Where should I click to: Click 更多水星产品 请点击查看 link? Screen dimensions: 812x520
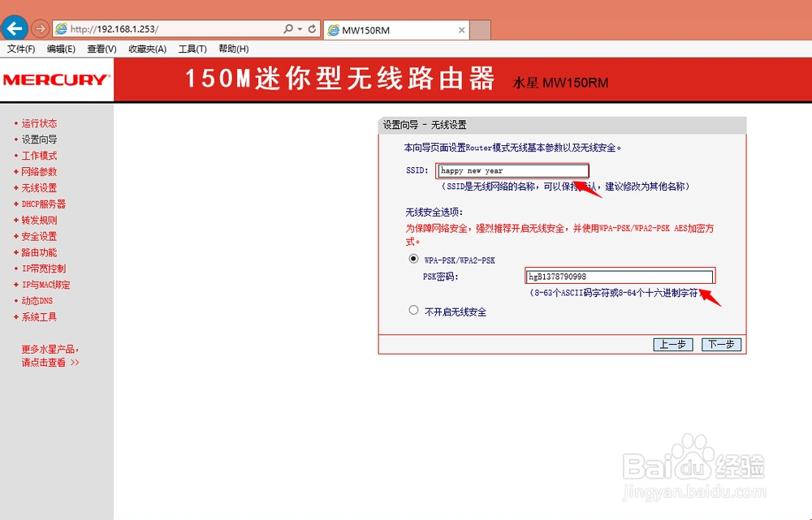pos(50,356)
